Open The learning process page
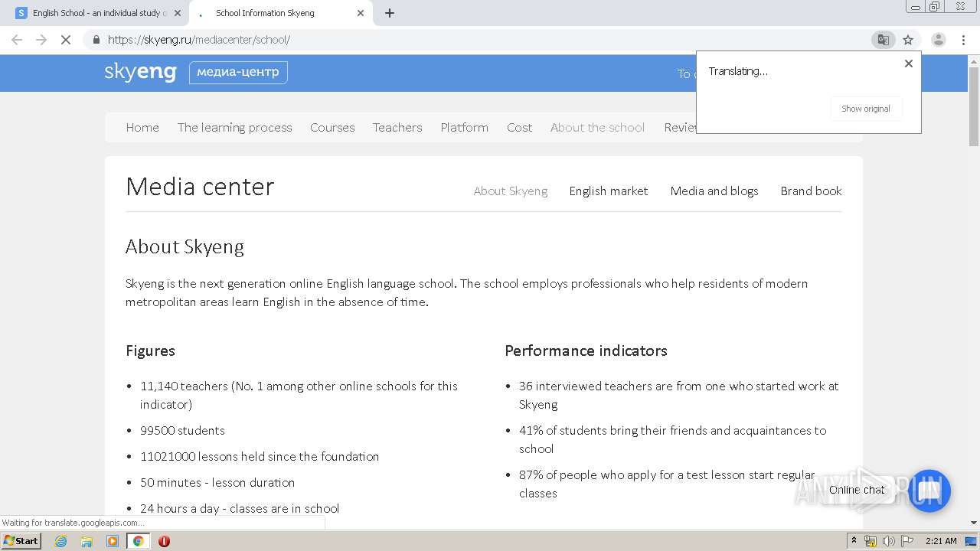 click(235, 128)
